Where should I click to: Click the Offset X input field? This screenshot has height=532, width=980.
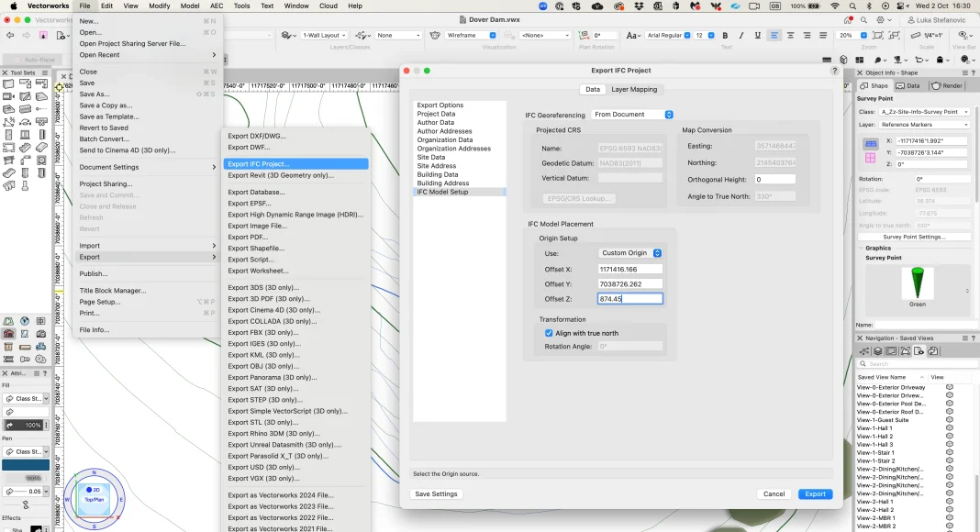coord(629,270)
